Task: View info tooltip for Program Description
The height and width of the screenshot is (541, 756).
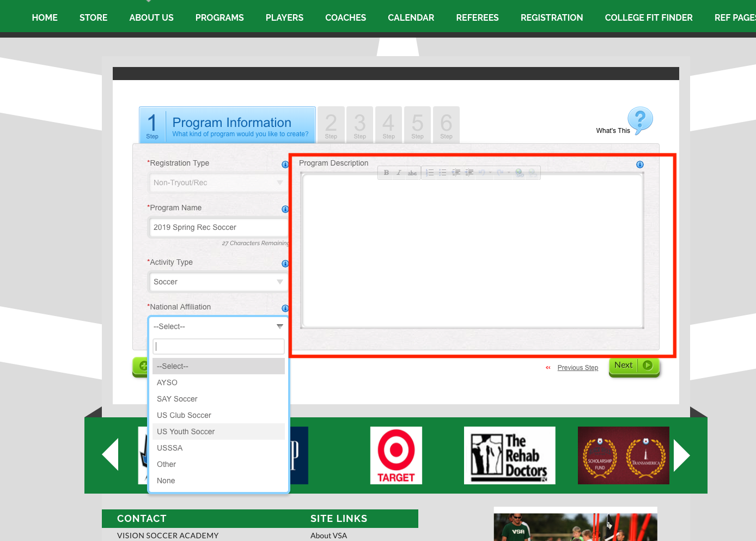Action: [x=640, y=164]
